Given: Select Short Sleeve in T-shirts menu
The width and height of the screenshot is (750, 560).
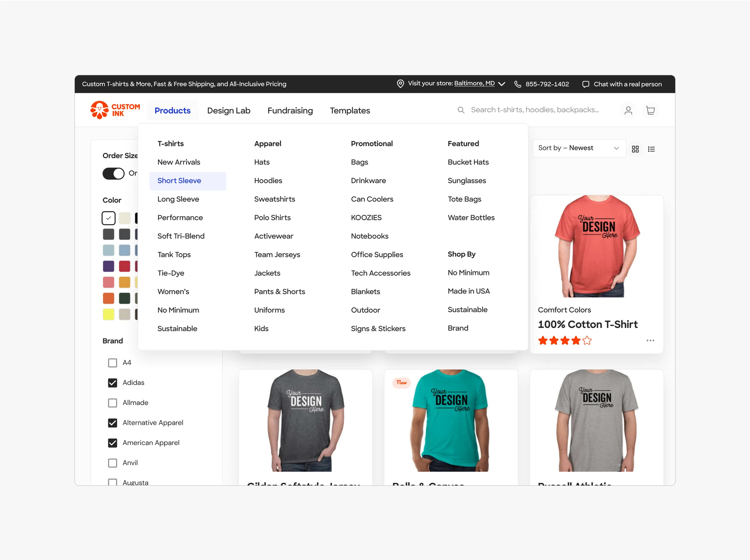Looking at the screenshot, I should point(188,181).
